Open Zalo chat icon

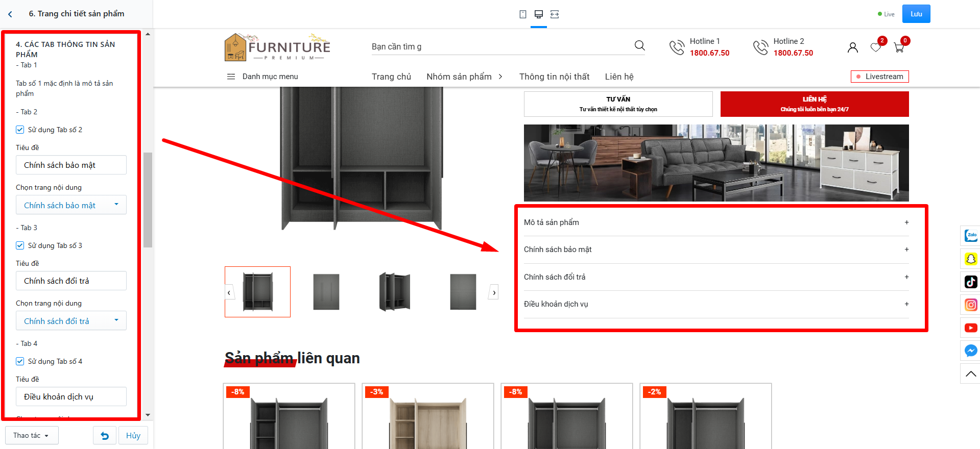(x=971, y=235)
